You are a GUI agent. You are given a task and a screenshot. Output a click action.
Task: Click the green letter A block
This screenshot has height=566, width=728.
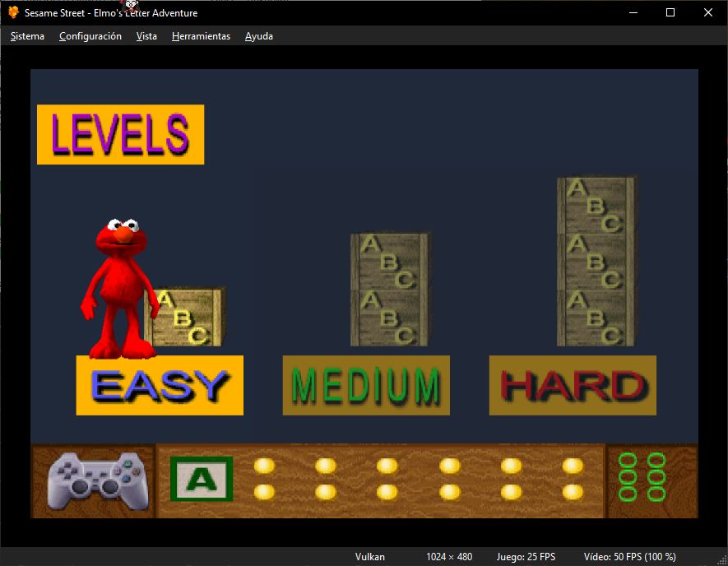pyautogui.click(x=202, y=479)
